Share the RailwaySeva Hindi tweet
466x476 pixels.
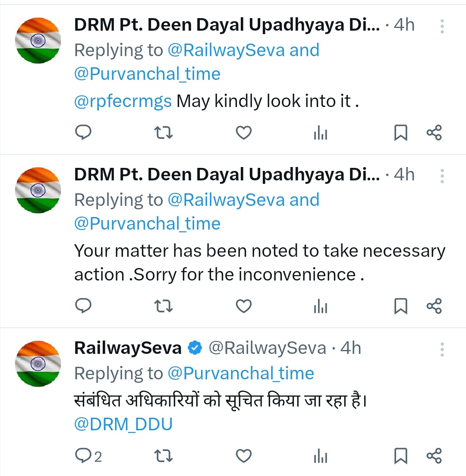click(434, 455)
